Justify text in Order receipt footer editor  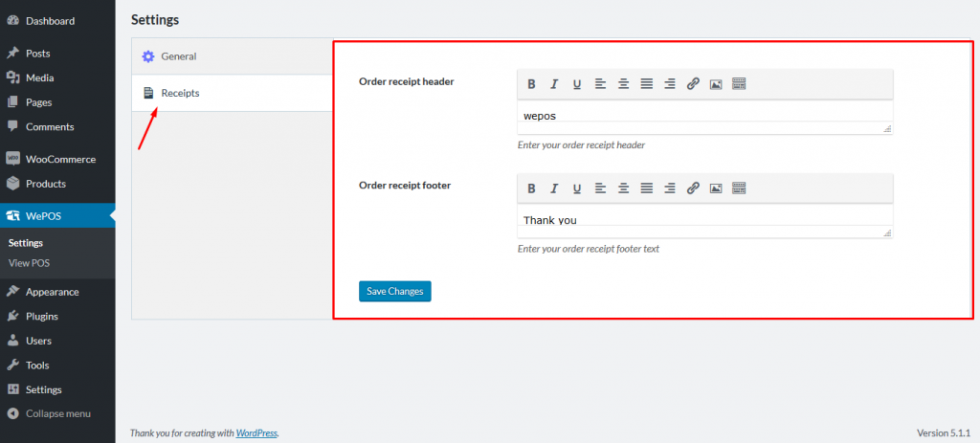pyautogui.click(x=646, y=188)
